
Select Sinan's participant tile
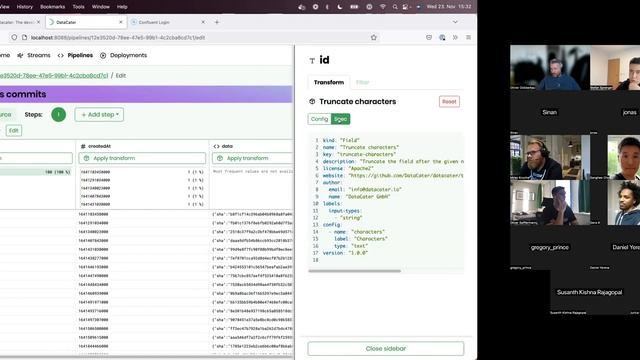[550, 112]
